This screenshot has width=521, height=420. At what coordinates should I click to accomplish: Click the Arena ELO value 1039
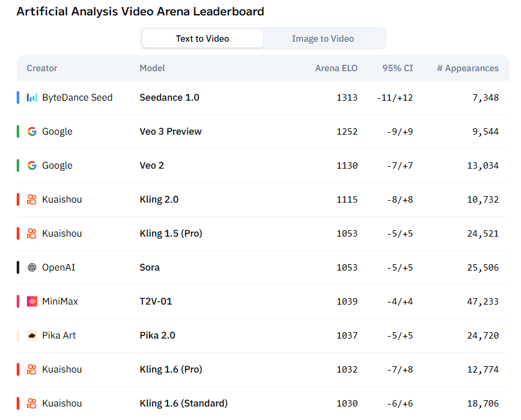pos(347,301)
